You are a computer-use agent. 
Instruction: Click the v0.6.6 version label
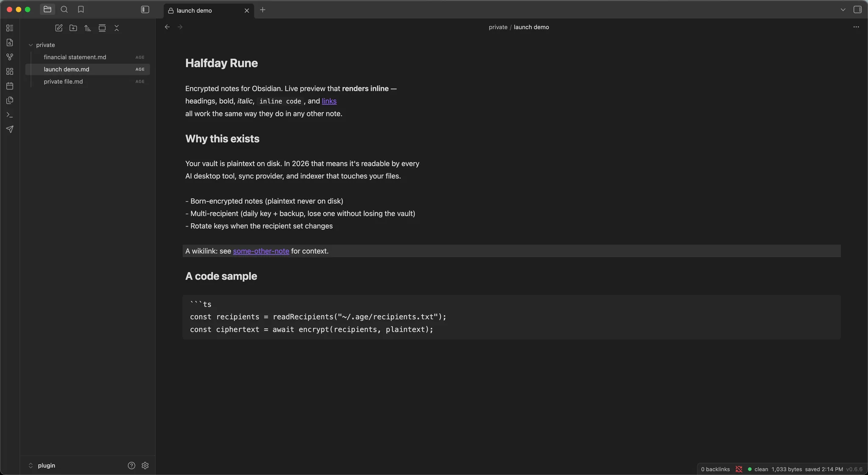pos(854,469)
